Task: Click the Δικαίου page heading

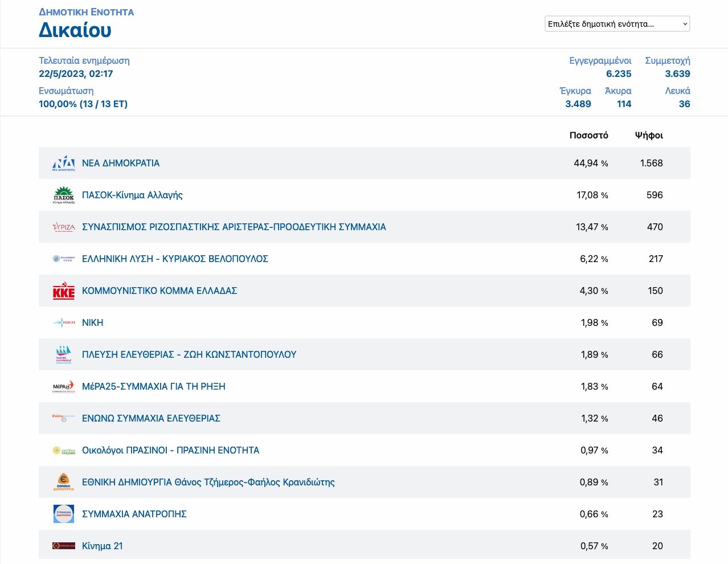Action: pyautogui.click(x=75, y=30)
